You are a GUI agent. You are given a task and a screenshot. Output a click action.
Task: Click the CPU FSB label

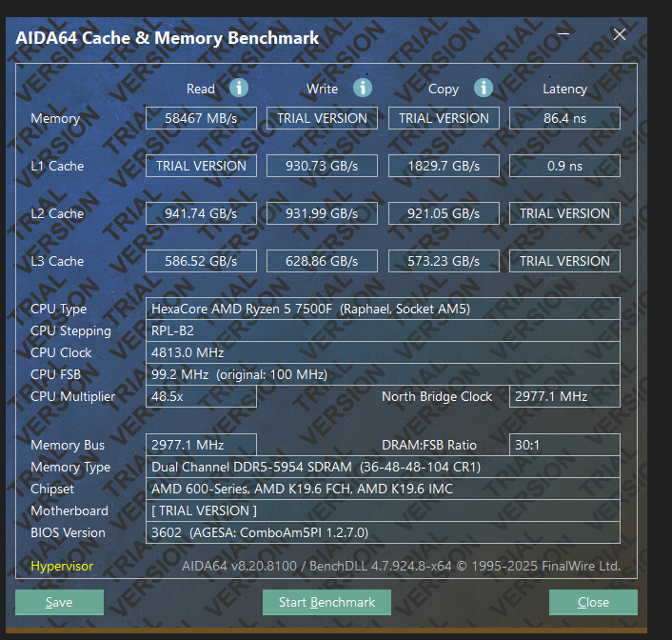pos(56,374)
